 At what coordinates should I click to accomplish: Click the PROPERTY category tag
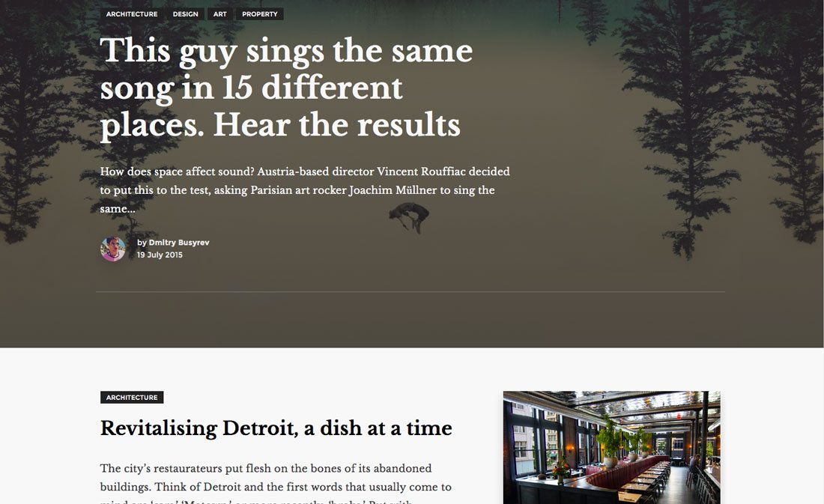click(x=260, y=14)
